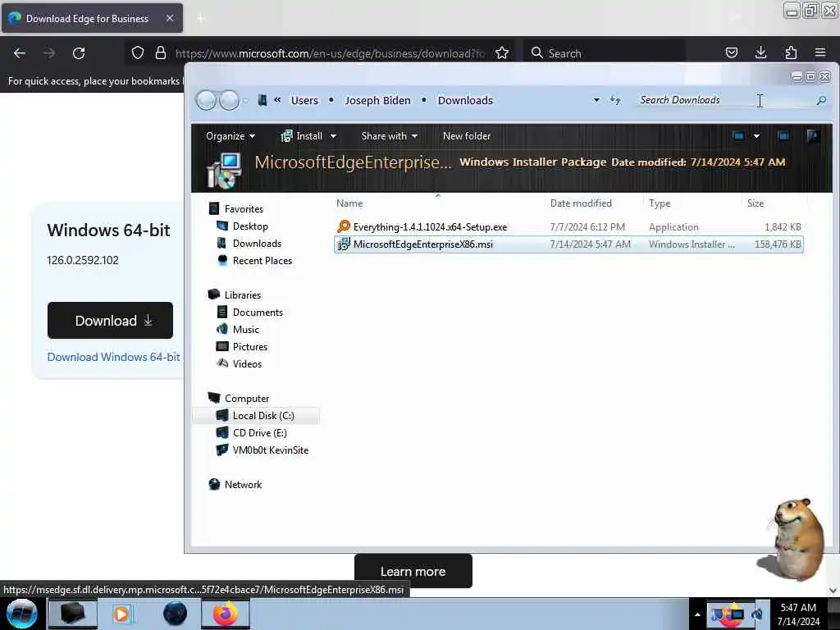Open Firefox downloads panel arrow icon
The height and width of the screenshot is (630, 840).
(x=760, y=52)
